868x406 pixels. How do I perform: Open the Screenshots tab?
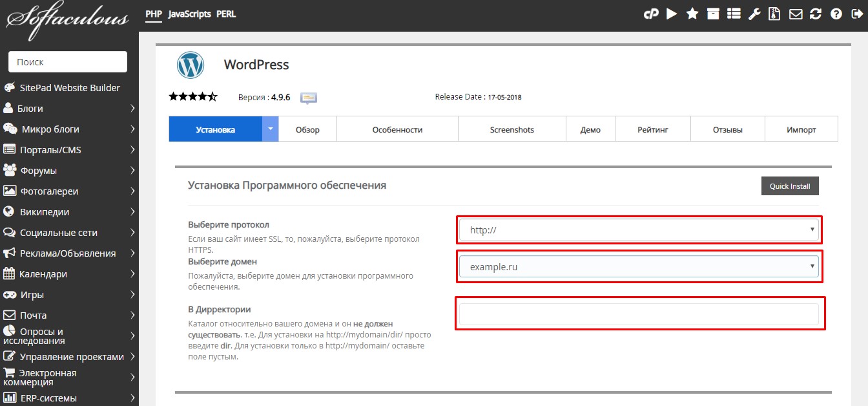tap(512, 129)
